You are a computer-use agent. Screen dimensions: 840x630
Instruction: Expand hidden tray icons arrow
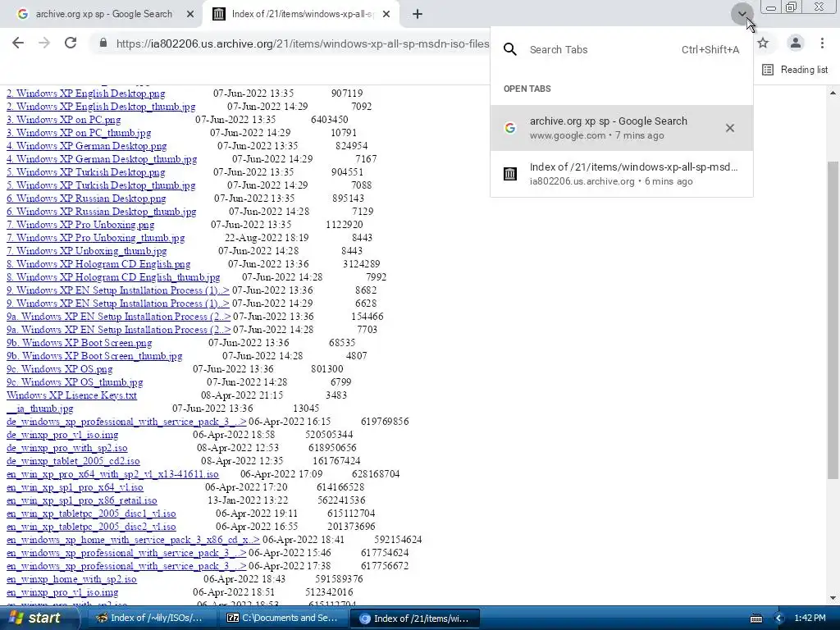tap(779, 619)
